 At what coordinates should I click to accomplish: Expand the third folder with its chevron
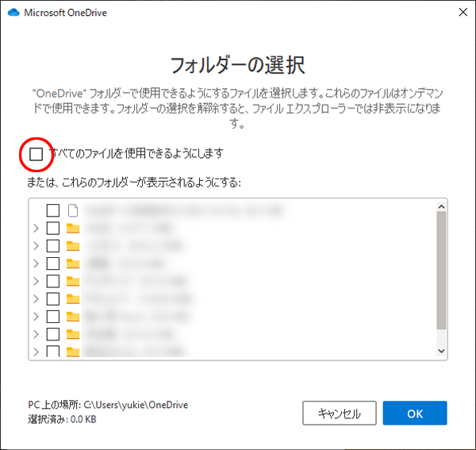[36, 263]
